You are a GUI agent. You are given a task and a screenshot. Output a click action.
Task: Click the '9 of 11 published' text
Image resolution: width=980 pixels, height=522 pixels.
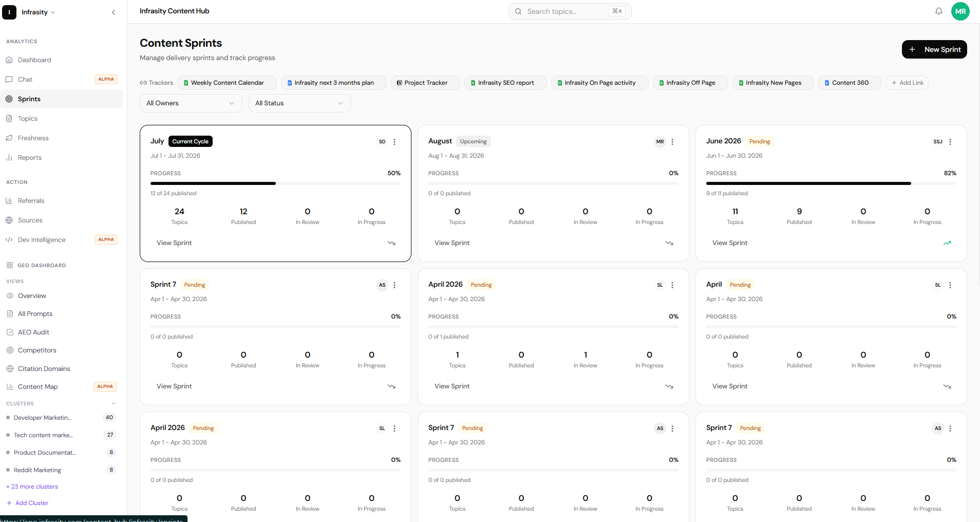pos(727,194)
